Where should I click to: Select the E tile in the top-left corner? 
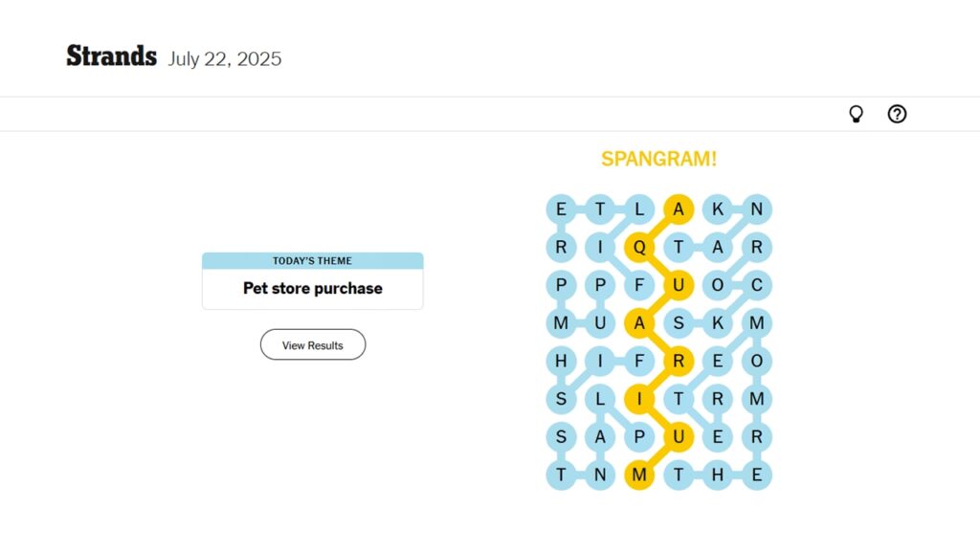[561, 209]
